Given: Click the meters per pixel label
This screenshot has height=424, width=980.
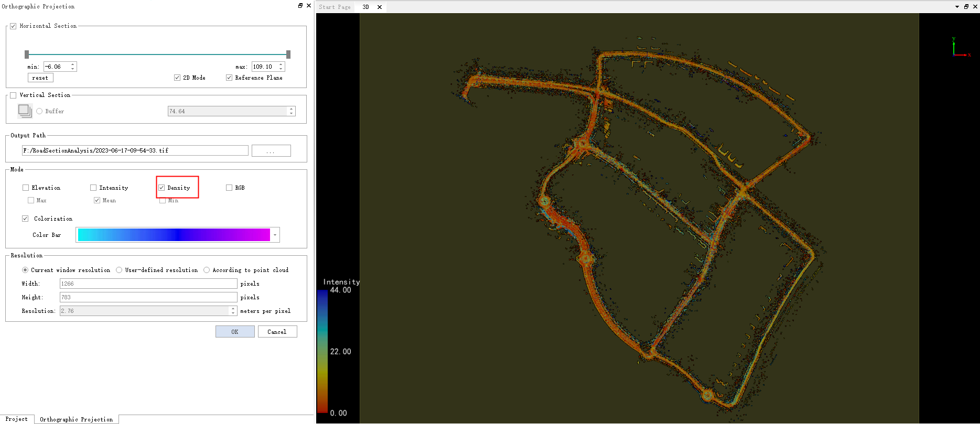Looking at the screenshot, I should 265,311.
